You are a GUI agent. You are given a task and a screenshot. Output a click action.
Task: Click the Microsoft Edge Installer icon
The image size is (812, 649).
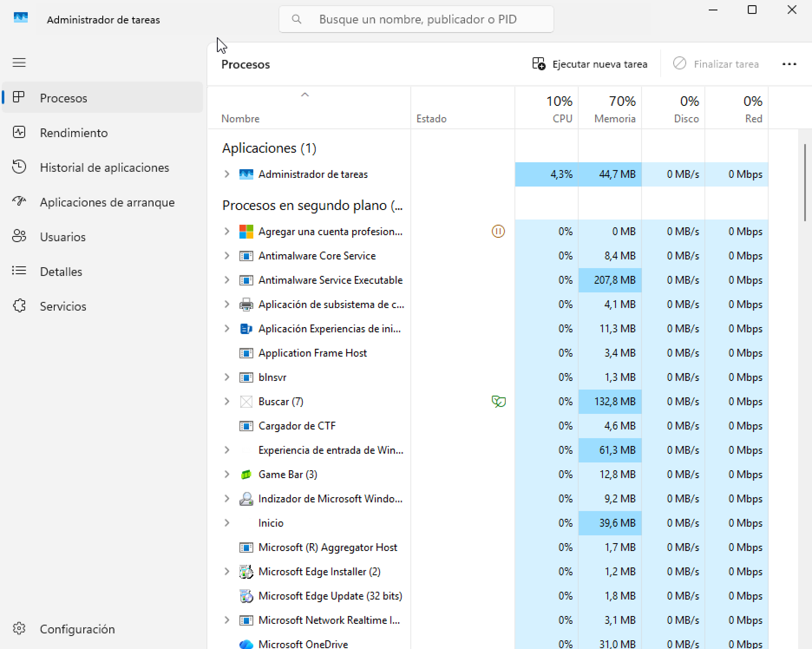coord(246,571)
